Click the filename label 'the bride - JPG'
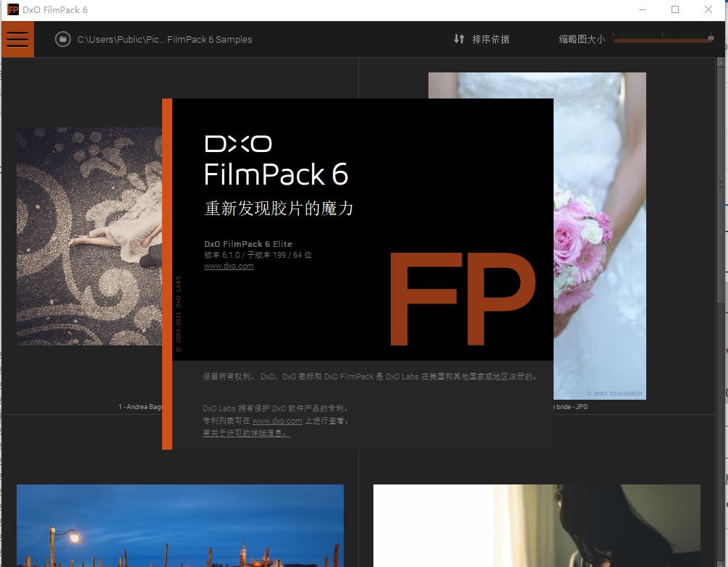This screenshot has width=728, height=567. pos(569,406)
